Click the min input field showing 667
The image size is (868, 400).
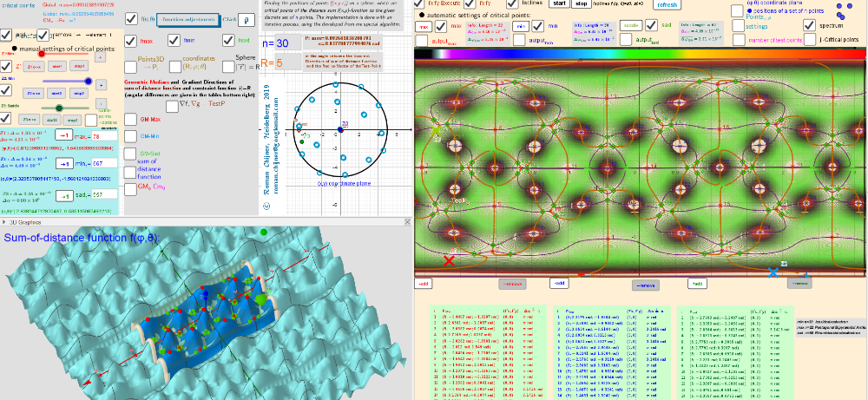(105, 162)
